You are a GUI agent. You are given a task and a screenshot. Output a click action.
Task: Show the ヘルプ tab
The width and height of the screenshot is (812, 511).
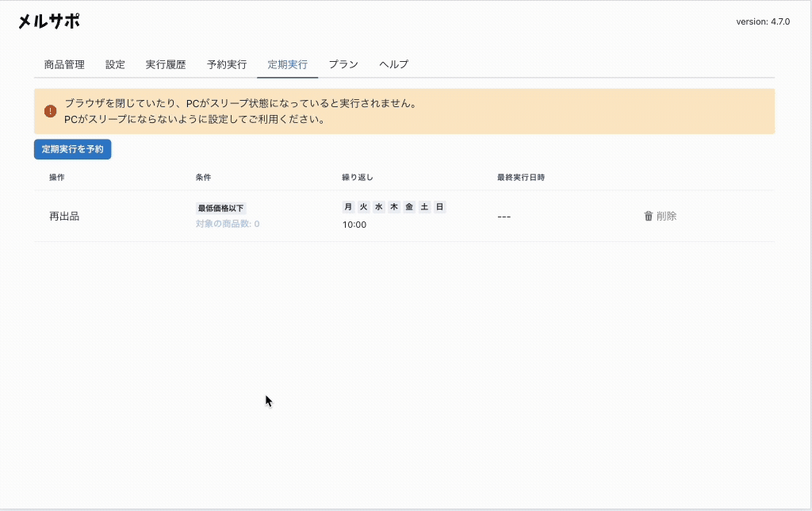click(394, 64)
